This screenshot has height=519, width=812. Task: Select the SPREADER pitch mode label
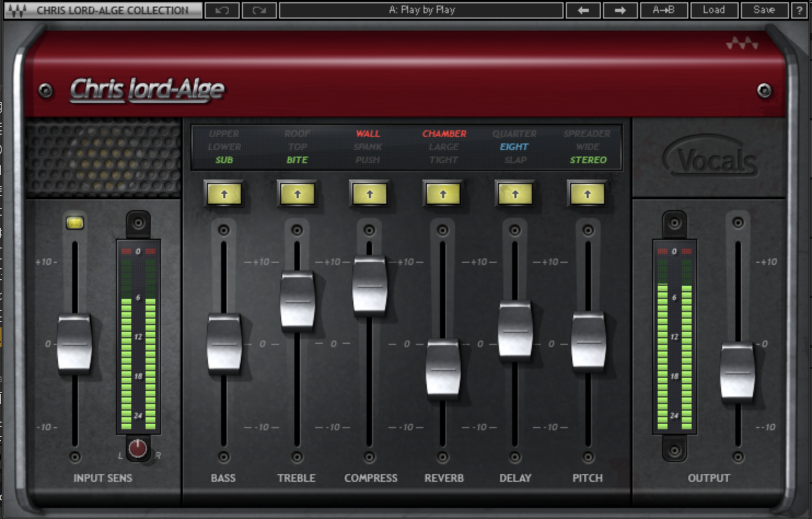tap(587, 134)
